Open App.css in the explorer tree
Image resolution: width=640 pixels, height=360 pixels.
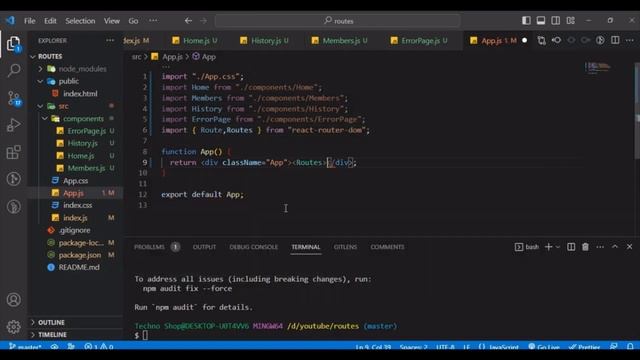click(76, 180)
